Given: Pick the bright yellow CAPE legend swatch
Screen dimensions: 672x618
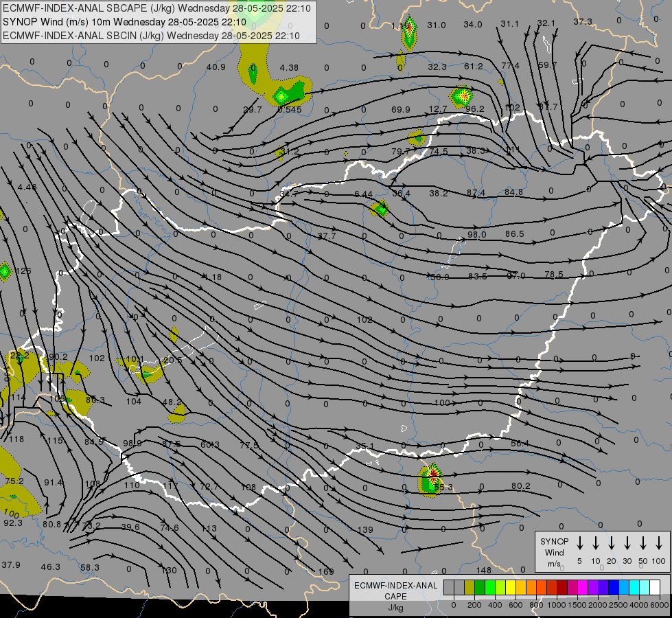Looking at the screenshot, I should (x=511, y=588).
